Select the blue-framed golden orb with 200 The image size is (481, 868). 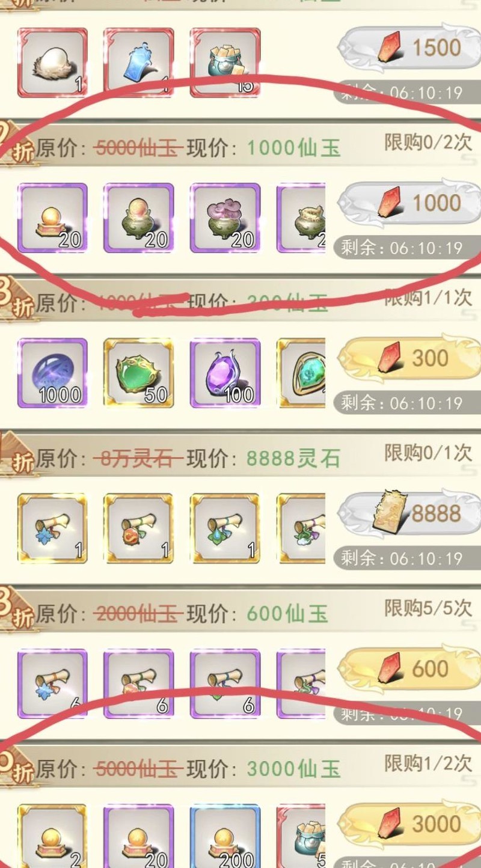[x=225, y=837]
